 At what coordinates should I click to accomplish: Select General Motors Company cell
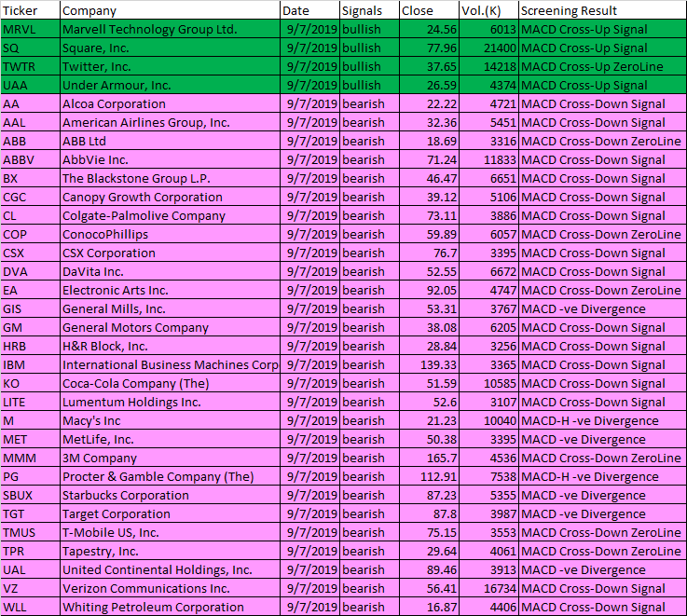click(170, 327)
